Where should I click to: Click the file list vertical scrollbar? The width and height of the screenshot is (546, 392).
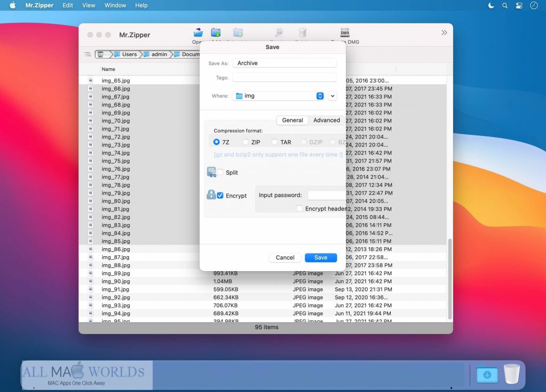coord(449,279)
